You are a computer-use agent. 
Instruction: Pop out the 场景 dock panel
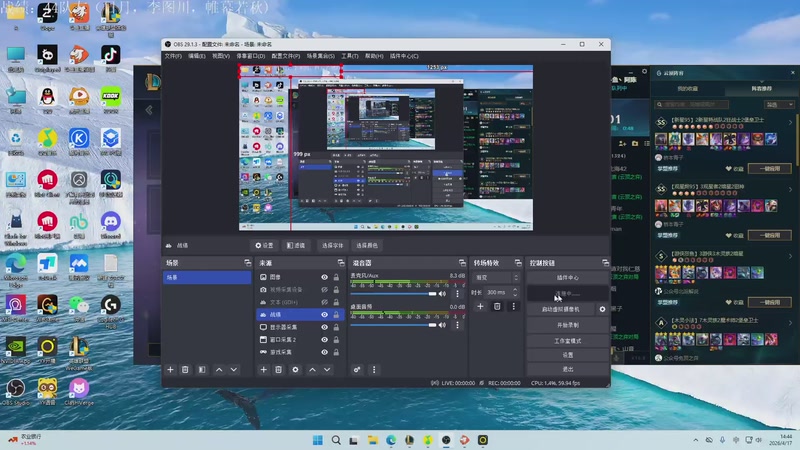(247, 263)
